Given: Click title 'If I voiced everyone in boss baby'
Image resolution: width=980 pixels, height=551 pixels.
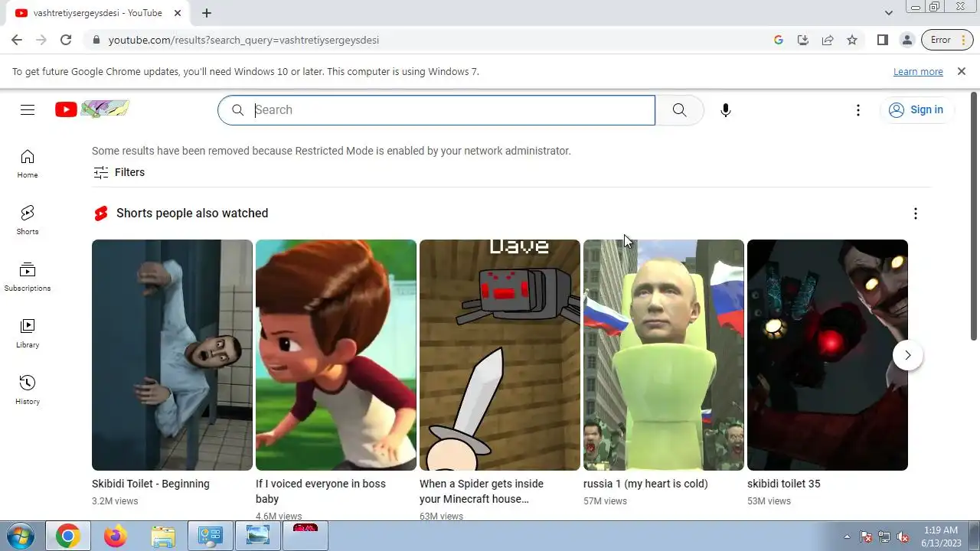Looking at the screenshot, I should pos(321,491).
